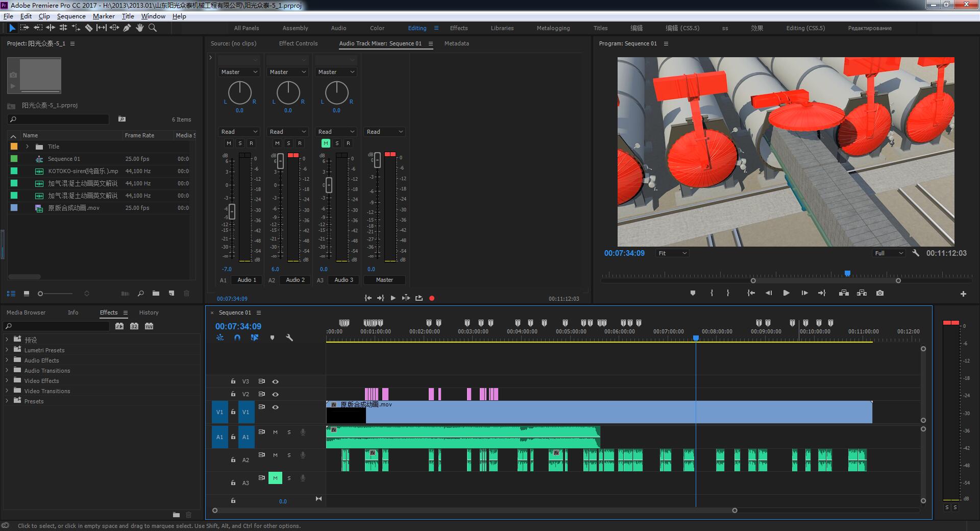This screenshot has height=531, width=980.
Task: Open Audio 1 Master output dropdown
Action: click(239, 72)
